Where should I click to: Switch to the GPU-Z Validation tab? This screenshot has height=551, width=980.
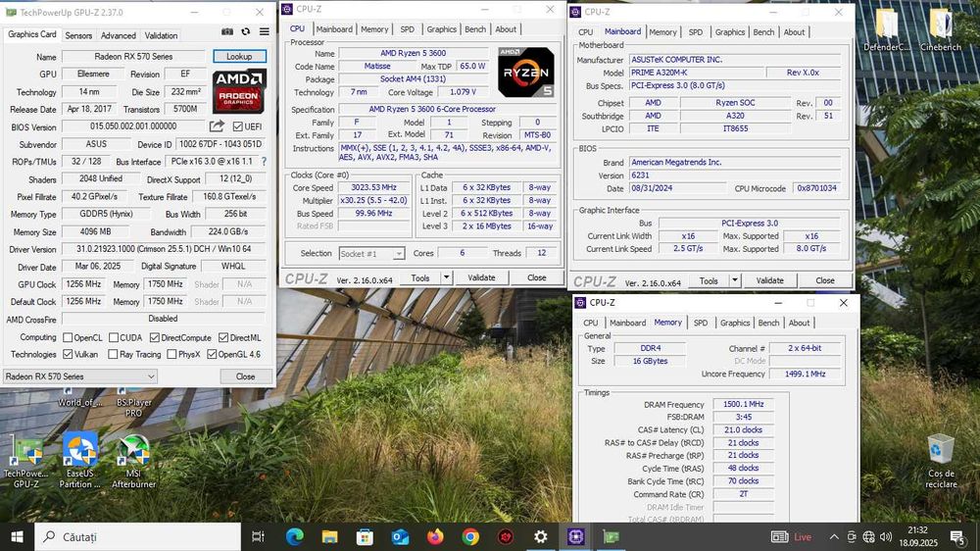[x=161, y=35]
